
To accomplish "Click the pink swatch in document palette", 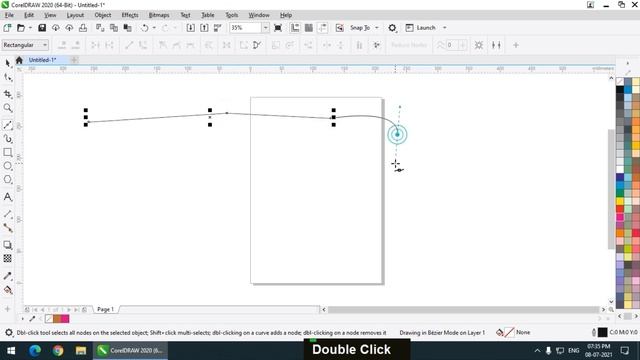I will pyautogui.click(x=65, y=318).
